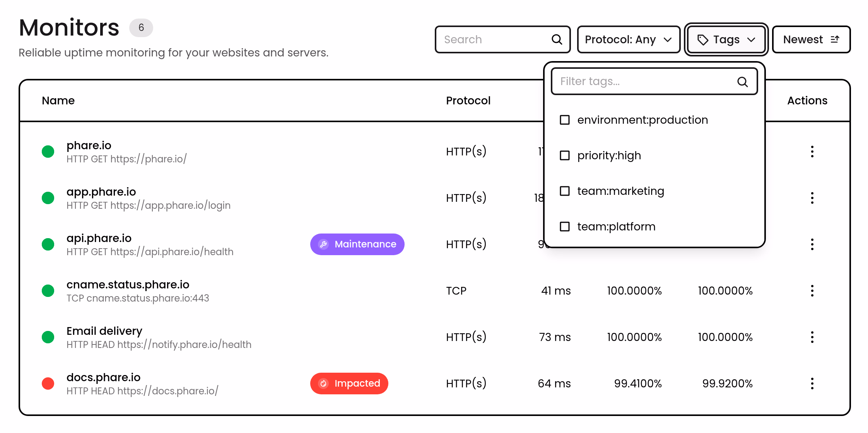868x433 pixels.
Task: Open the api.phare.io monitor
Action: tap(99, 238)
